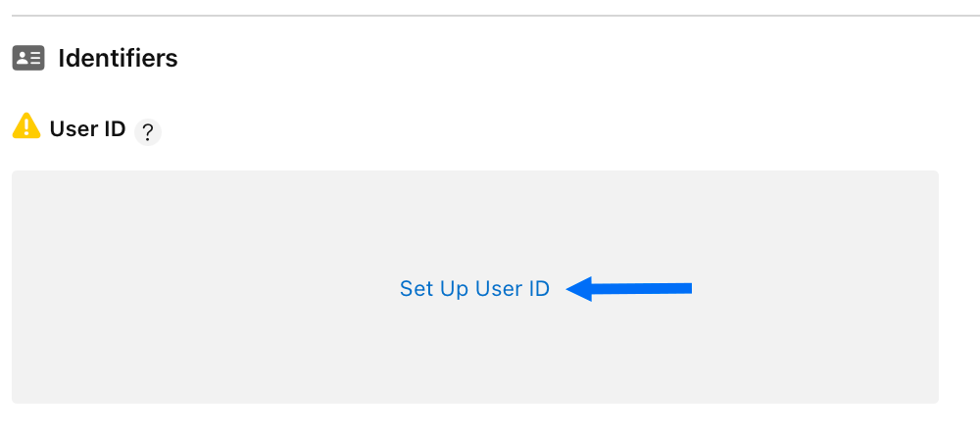The image size is (980, 437).
Task: Click the yellow warning triangle icon
Action: coord(26,125)
